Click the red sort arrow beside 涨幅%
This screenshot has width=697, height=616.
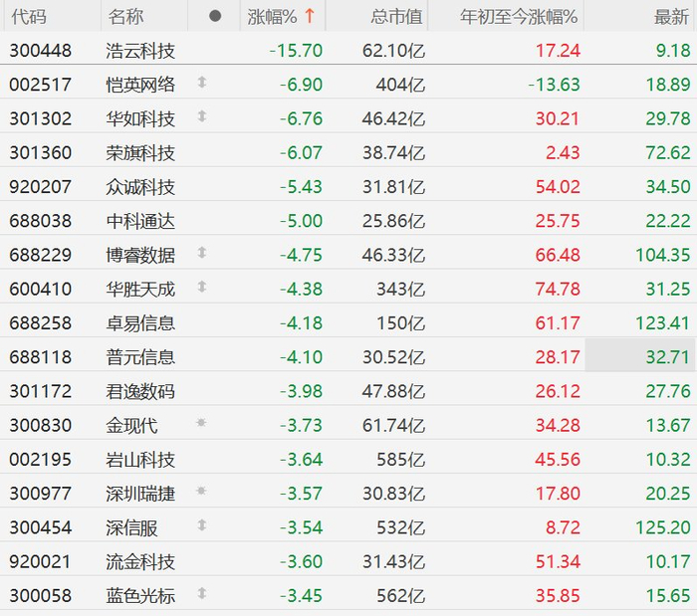point(310,17)
